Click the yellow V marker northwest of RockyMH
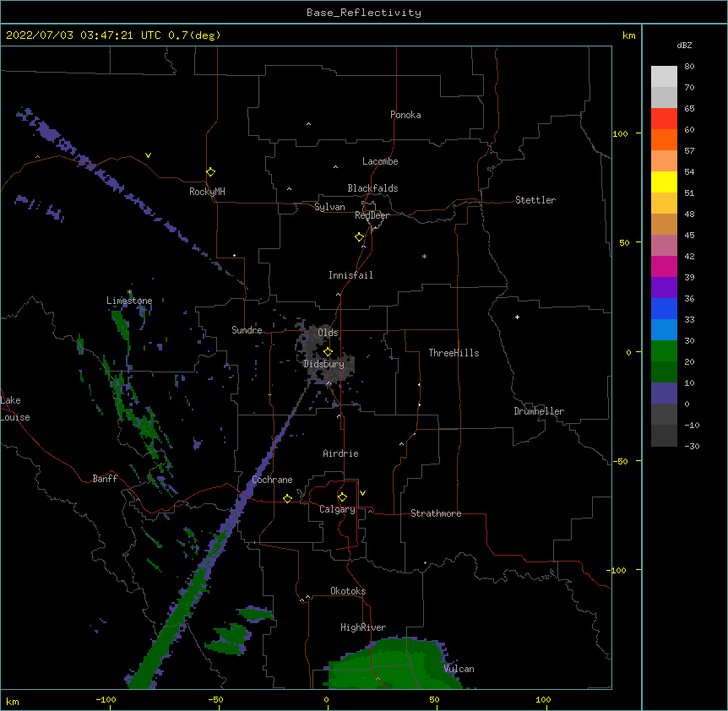The width and height of the screenshot is (728, 711). (x=148, y=155)
